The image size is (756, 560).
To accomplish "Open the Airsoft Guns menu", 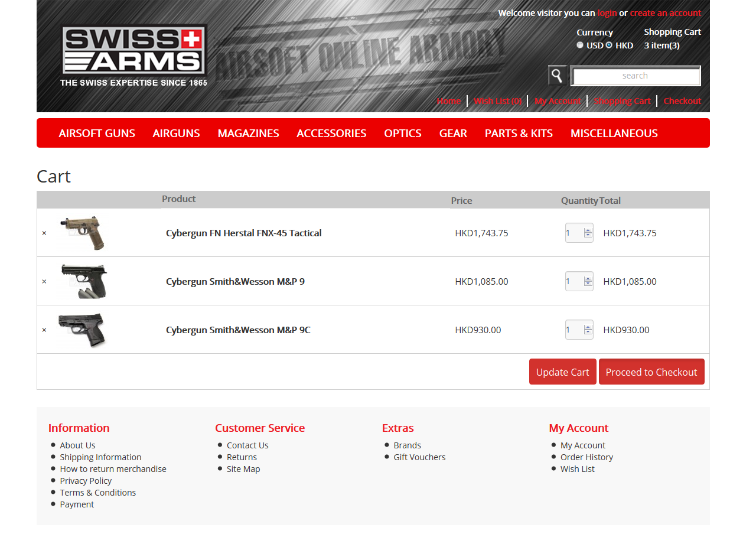I will pos(97,133).
